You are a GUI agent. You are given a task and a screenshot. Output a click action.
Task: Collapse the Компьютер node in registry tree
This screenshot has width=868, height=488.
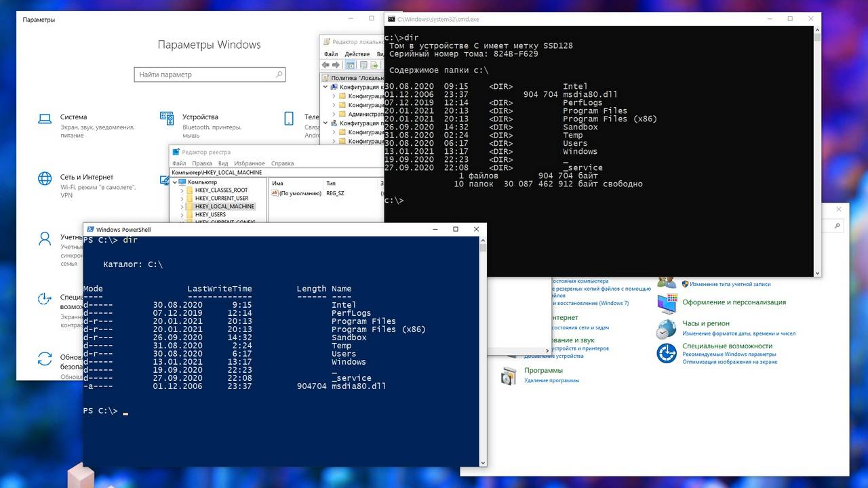pyautogui.click(x=174, y=182)
